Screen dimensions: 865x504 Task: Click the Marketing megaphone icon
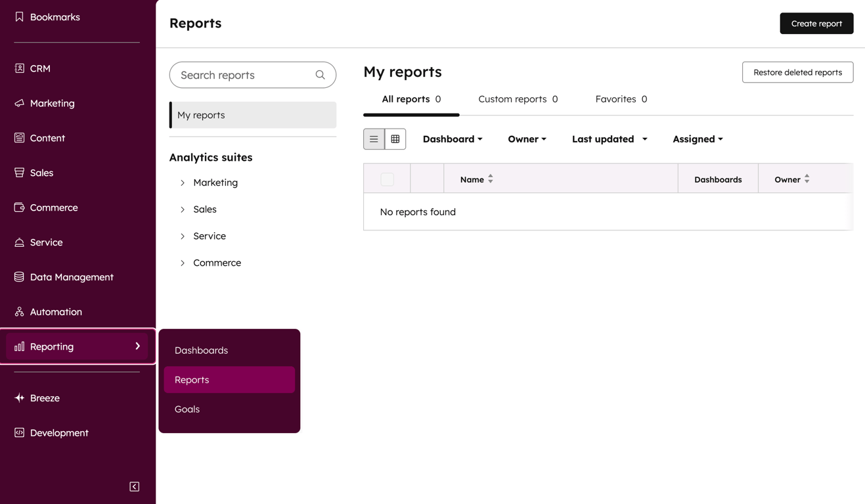(x=19, y=103)
